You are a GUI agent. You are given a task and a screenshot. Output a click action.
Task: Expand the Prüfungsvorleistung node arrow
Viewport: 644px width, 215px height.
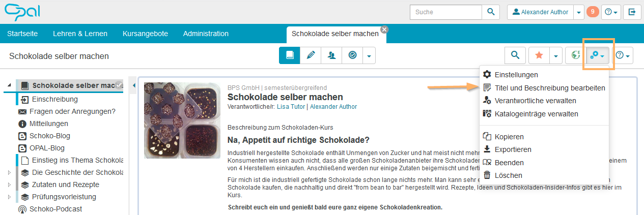pyautogui.click(x=9, y=197)
